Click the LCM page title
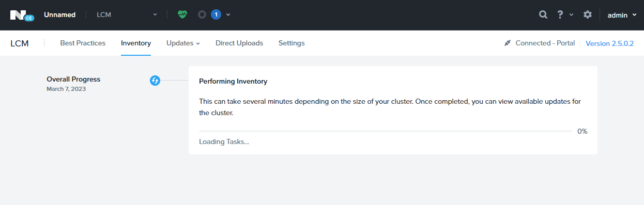 pyautogui.click(x=20, y=43)
